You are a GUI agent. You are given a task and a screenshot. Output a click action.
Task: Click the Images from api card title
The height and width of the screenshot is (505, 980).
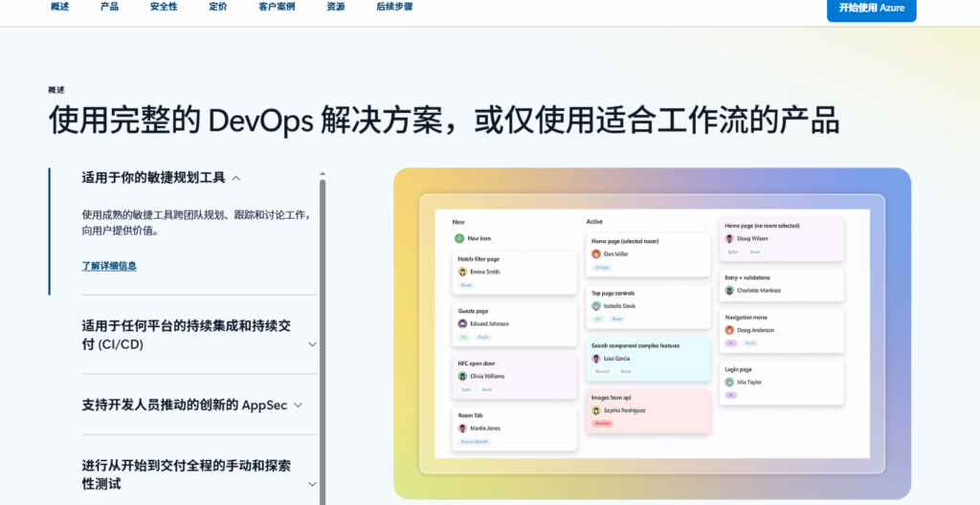pyautogui.click(x=612, y=398)
